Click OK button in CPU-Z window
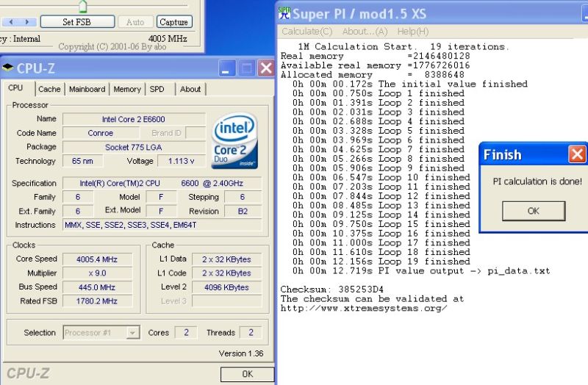 247,374
